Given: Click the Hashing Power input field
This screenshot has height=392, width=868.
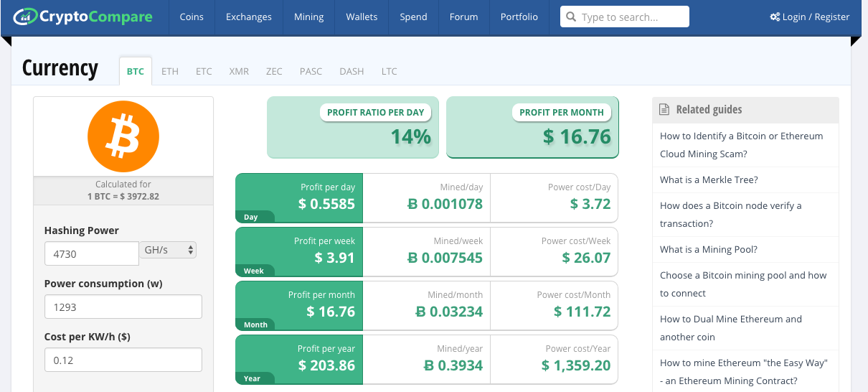Looking at the screenshot, I should (x=91, y=253).
